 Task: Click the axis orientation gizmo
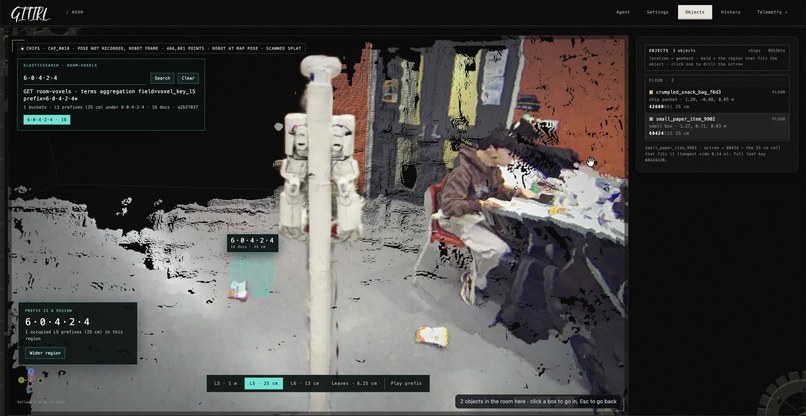(30, 380)
